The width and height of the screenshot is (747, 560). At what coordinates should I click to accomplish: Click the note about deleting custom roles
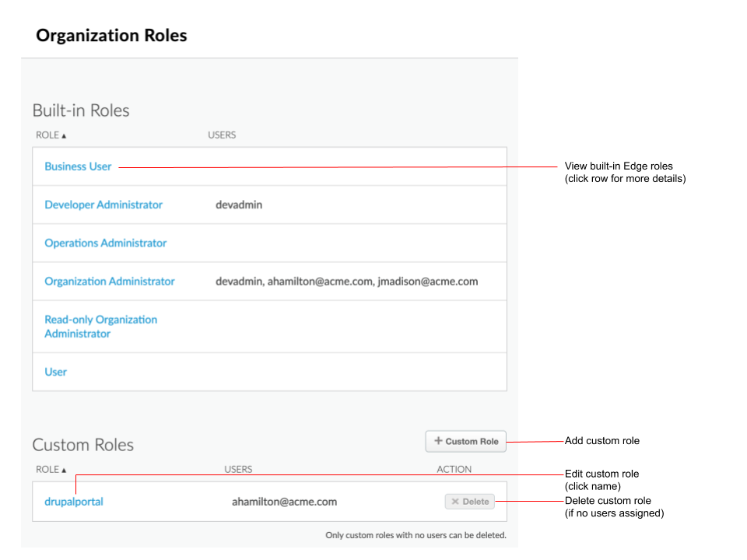pyautogui.click(x=416, y=535)
